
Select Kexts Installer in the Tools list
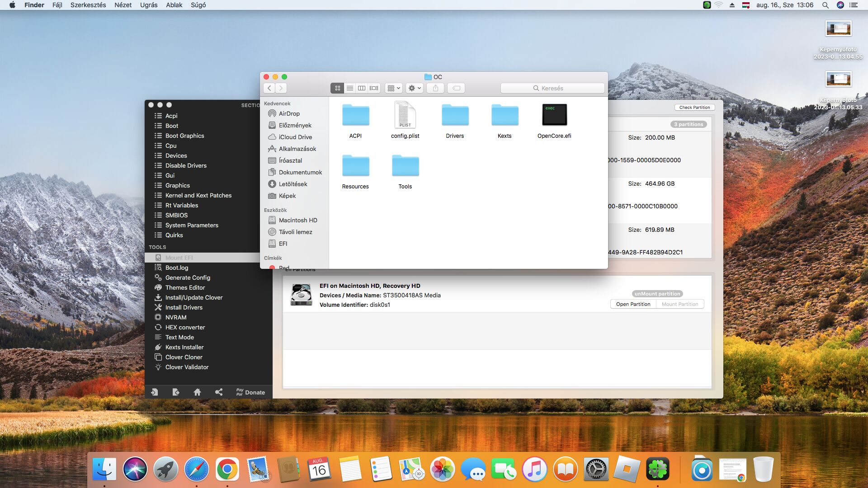[184, 347]
